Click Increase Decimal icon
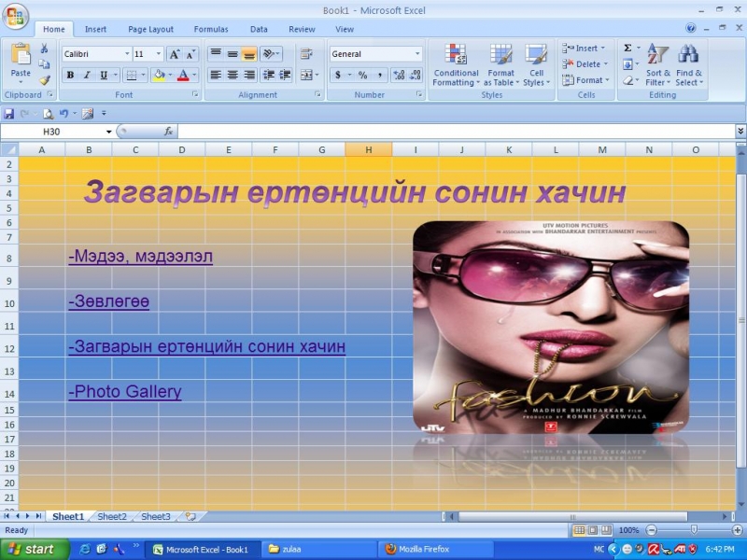Screen dimensions: 747x560 tap(399, 76)
